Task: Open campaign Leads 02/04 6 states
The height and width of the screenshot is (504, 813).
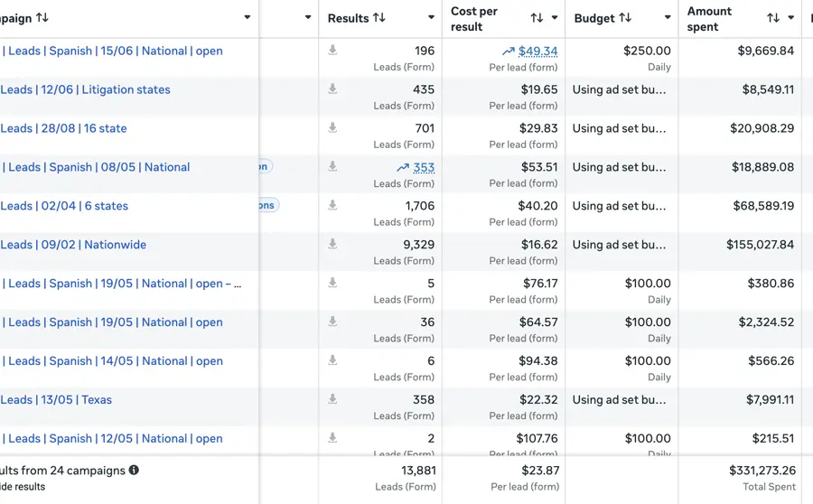Action: tap(64, 206)
